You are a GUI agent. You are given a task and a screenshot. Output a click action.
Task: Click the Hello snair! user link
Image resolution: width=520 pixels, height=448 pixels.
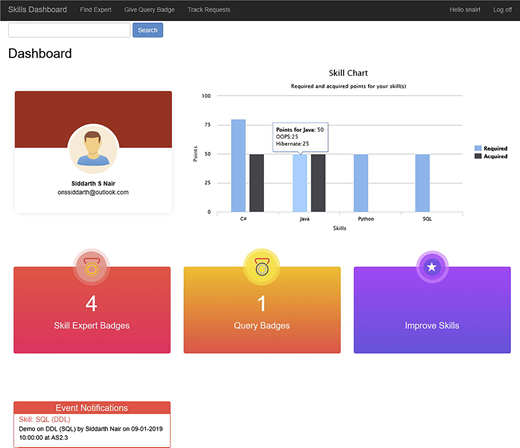(x=465, y=10)
